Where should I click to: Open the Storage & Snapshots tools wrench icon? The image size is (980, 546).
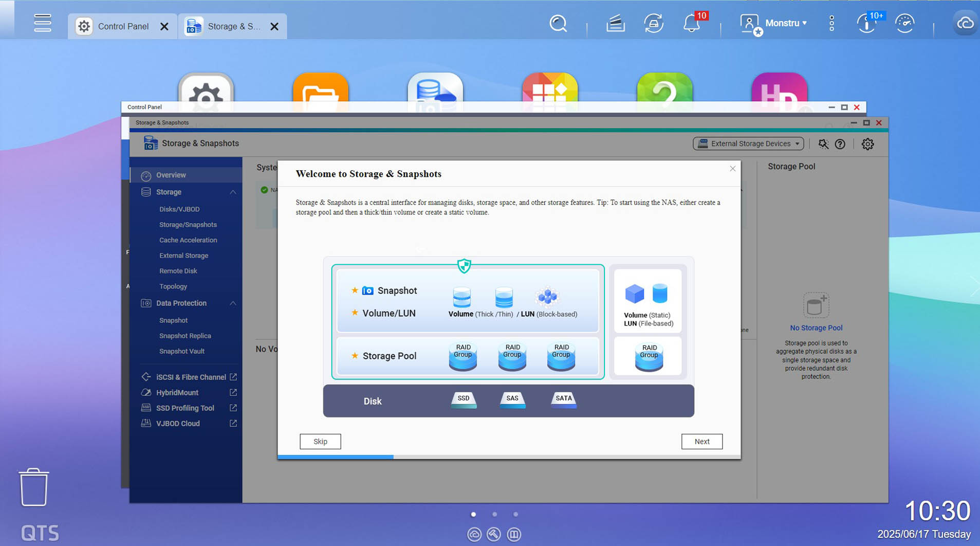coord(823,144)
